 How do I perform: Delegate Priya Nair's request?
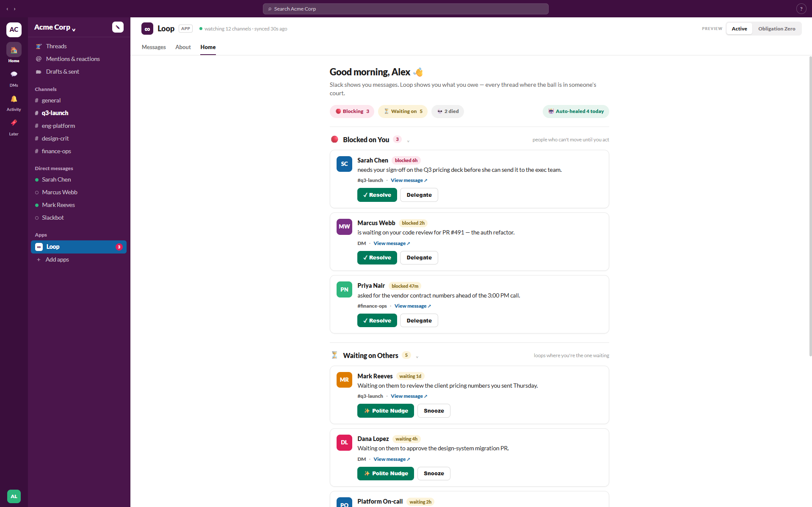[419, 320]
